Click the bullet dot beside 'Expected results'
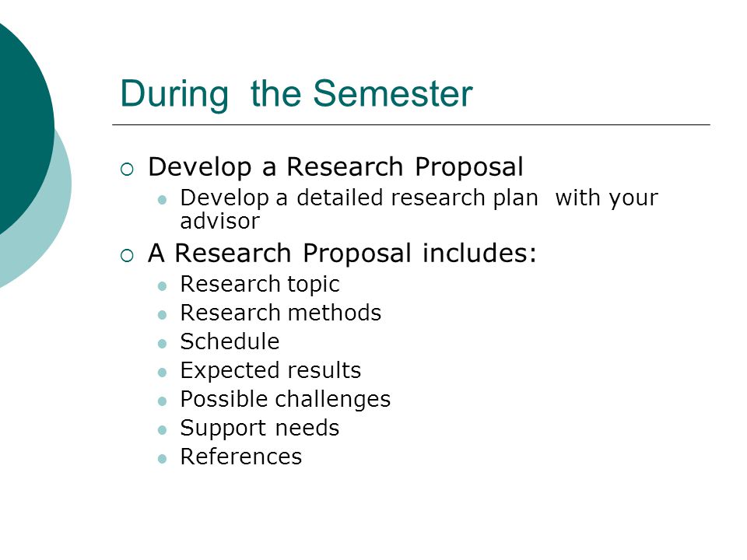 pos(162,373)
